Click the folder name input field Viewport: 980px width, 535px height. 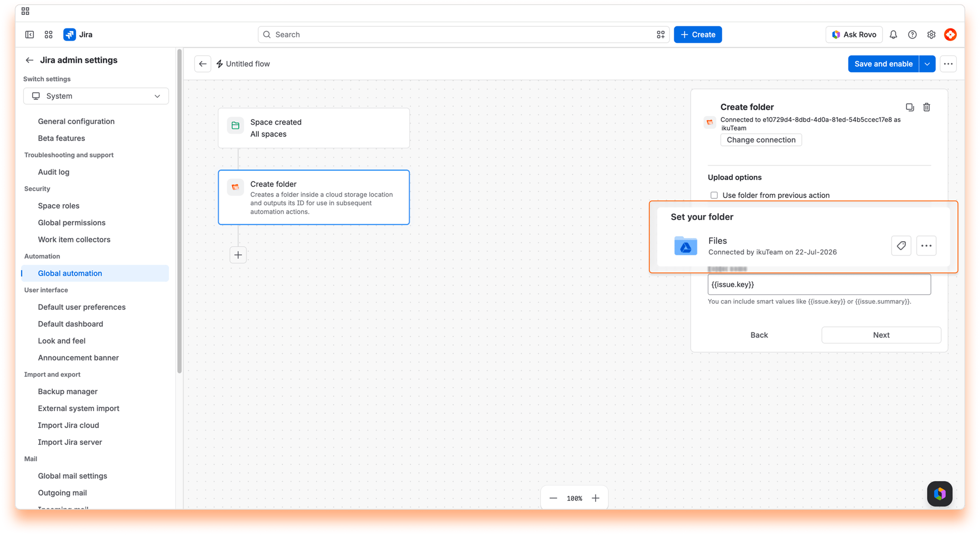(x=818, y=284)
